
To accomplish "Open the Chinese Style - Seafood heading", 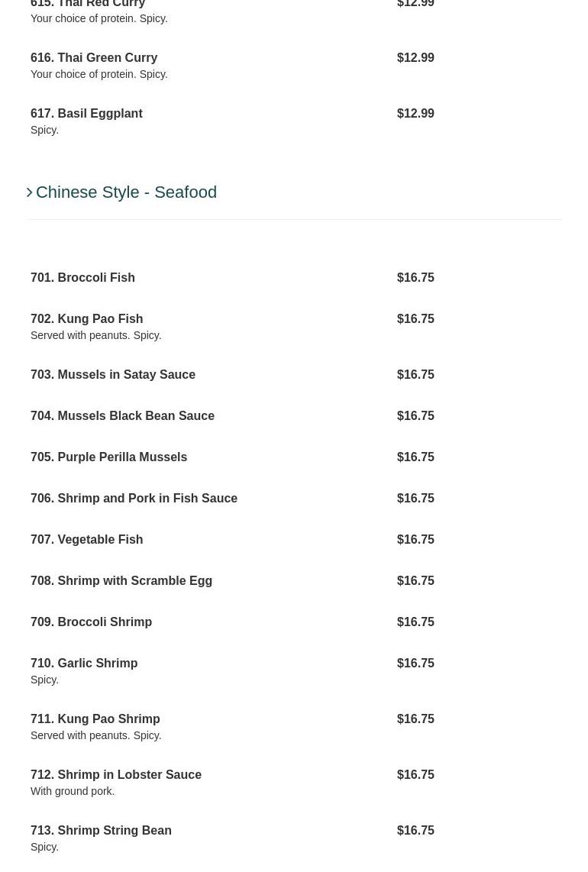I will click(126, 192).
